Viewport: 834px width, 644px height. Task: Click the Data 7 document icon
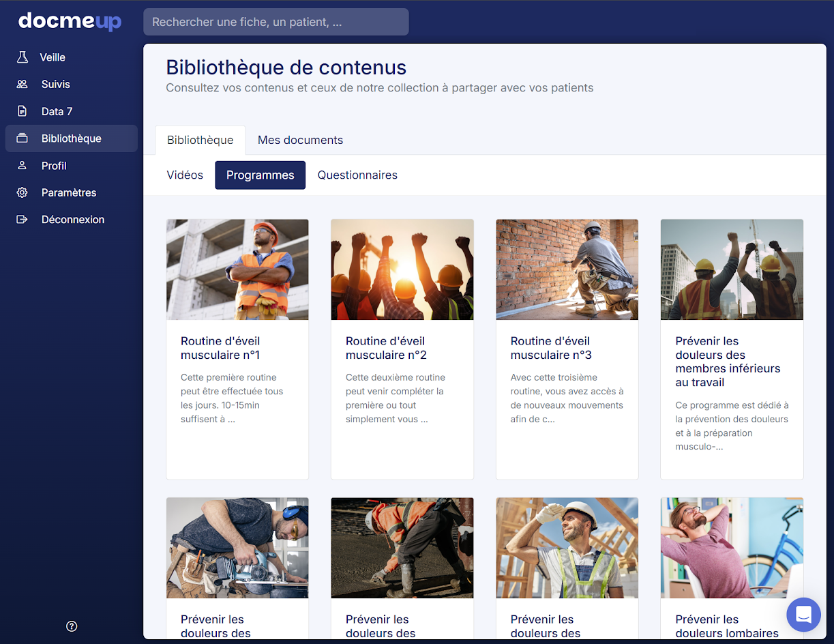(23, 111)
